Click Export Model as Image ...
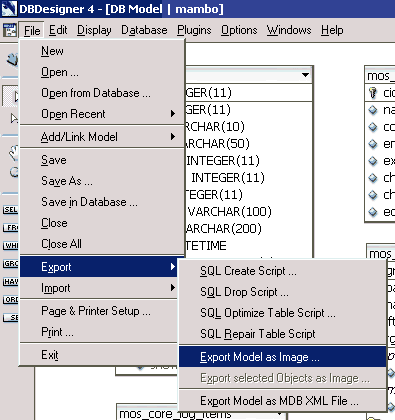Image resolution: width=395 pixels, height=420 pixels. 283,357
